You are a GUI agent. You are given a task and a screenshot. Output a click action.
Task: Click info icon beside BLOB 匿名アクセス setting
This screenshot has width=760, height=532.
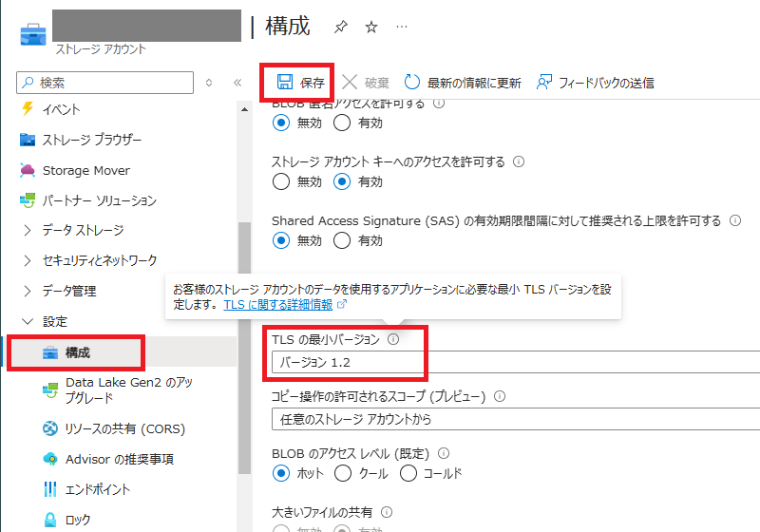pos(439,104)
